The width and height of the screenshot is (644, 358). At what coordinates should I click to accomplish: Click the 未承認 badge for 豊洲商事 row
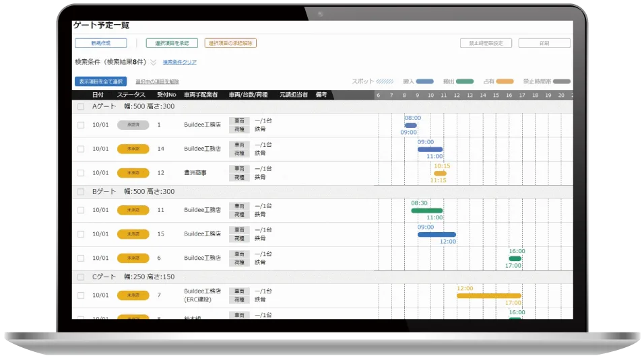pos(133,173)
